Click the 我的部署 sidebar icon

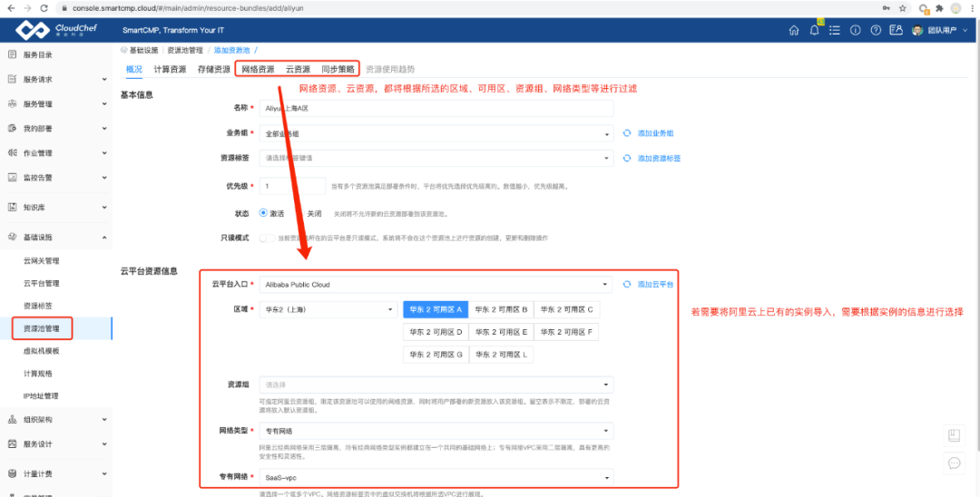pos(12,128)
